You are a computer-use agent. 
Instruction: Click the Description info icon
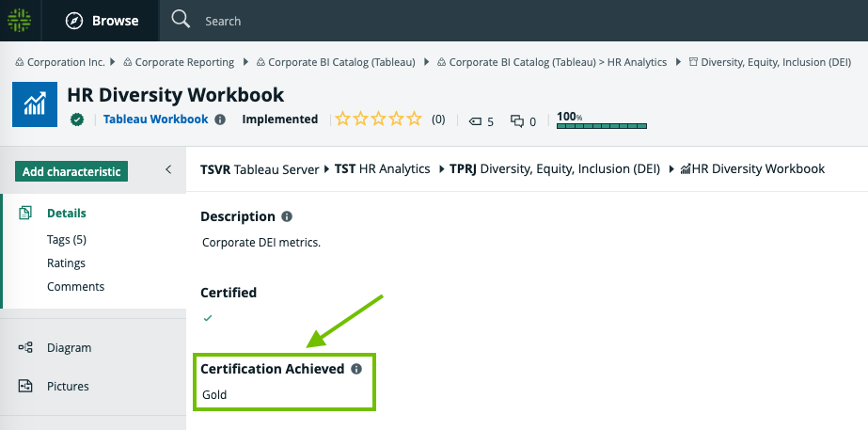coord(287,216)
